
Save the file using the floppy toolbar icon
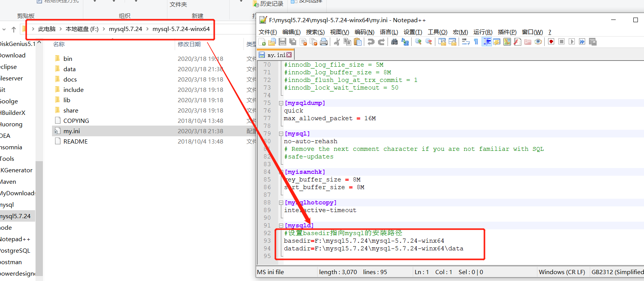282,42
